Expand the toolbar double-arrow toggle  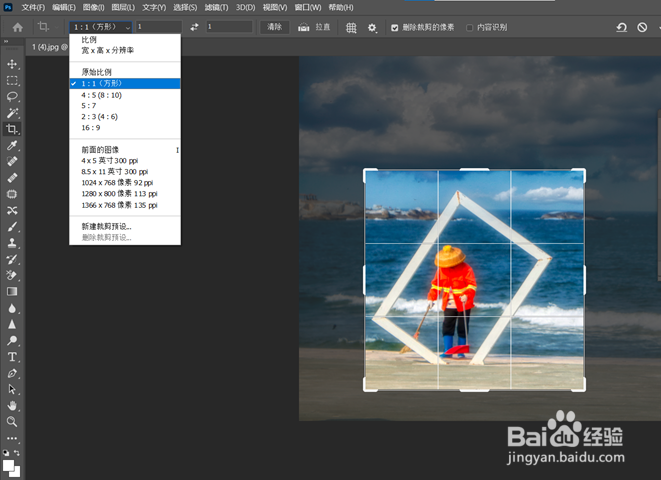click(x=6, y=42)
